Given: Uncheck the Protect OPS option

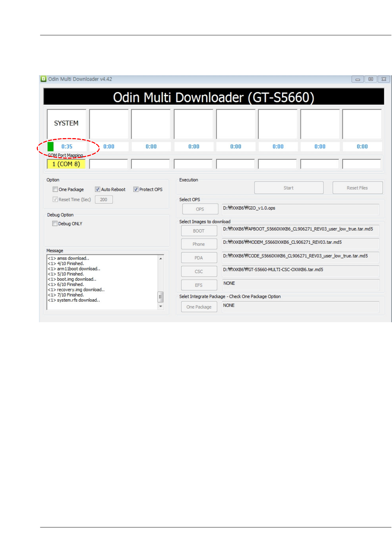Looking at the screenshot, I should (x=136, y=189).
